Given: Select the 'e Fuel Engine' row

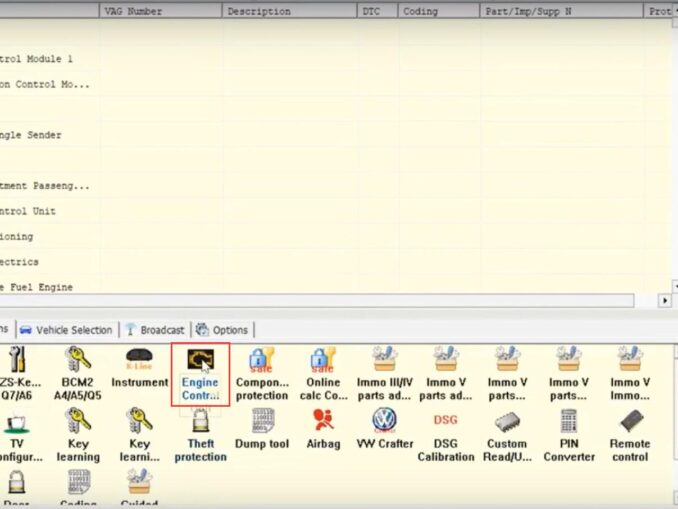Looking at the screenshot, I should (335, 287).
